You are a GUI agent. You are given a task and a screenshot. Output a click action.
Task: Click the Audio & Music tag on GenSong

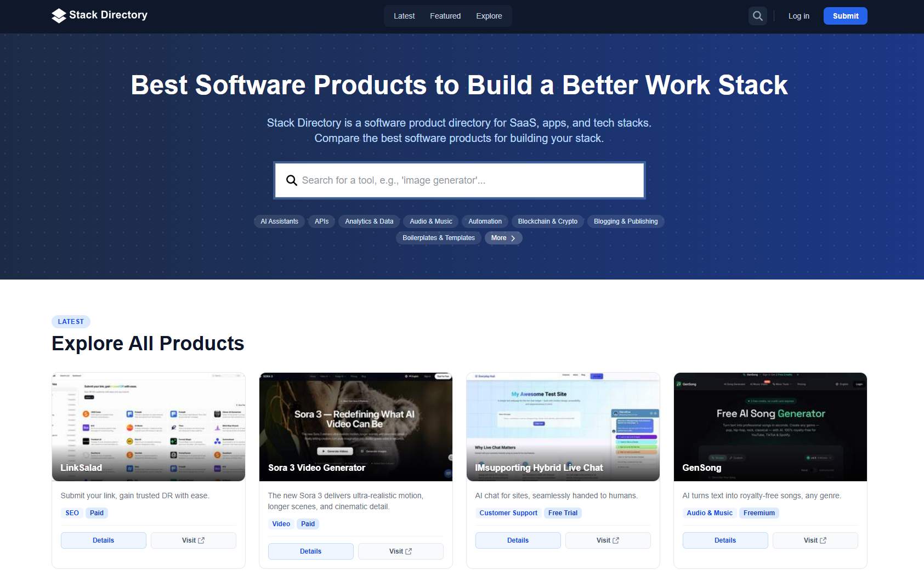(710, 512)
